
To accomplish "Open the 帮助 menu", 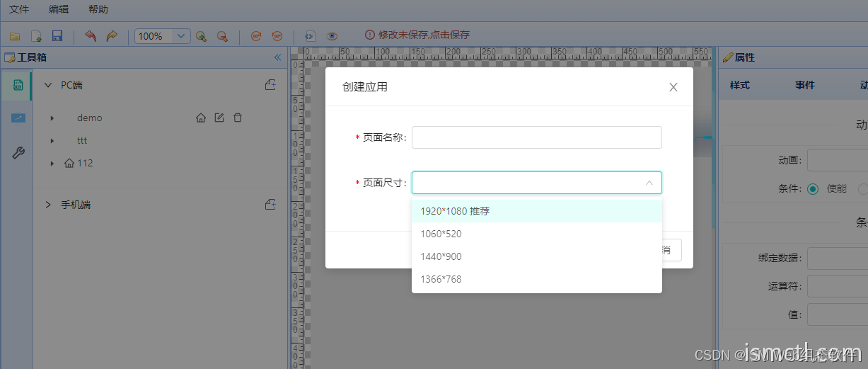I will (x=98, y=10).
